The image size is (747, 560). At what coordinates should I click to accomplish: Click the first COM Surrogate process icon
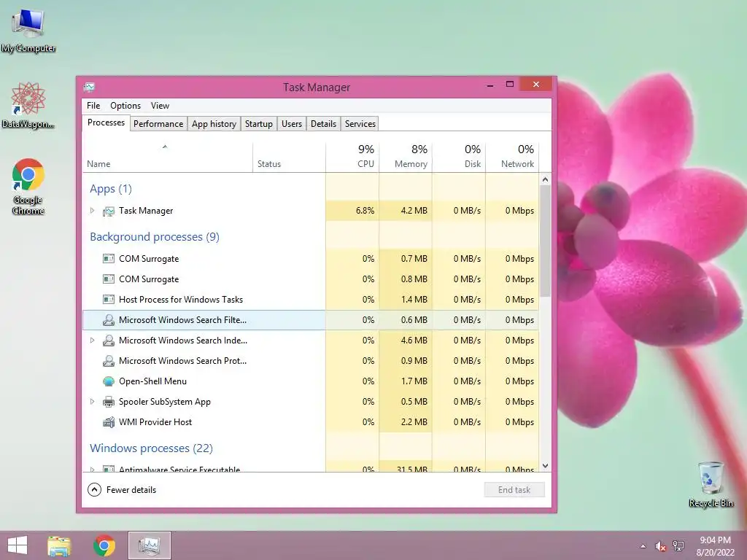[109, 259]
